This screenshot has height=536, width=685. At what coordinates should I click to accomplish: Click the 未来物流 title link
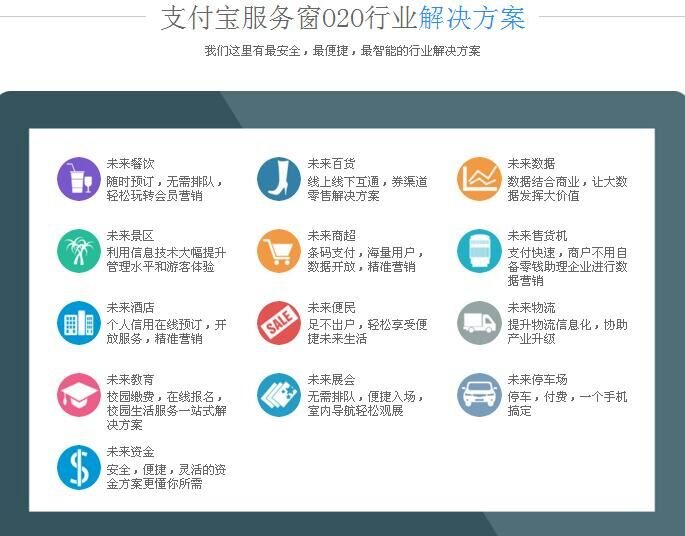[531, 308]
